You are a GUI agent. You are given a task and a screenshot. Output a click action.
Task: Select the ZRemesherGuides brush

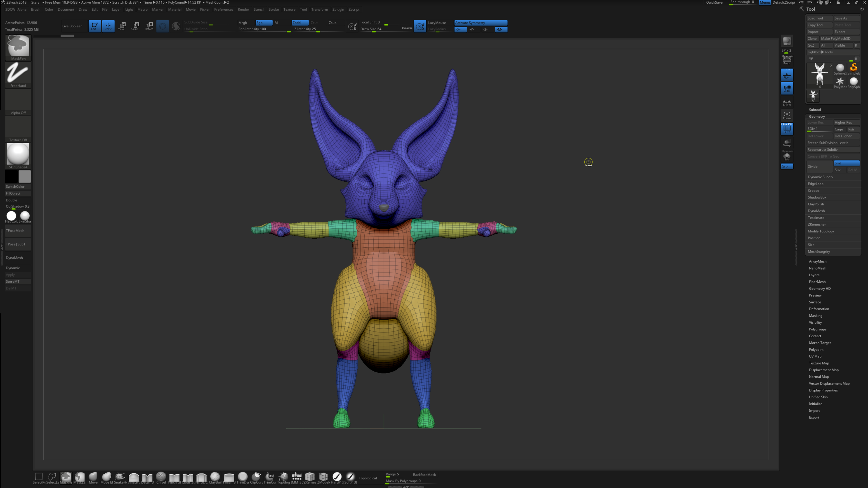(310, 478)
